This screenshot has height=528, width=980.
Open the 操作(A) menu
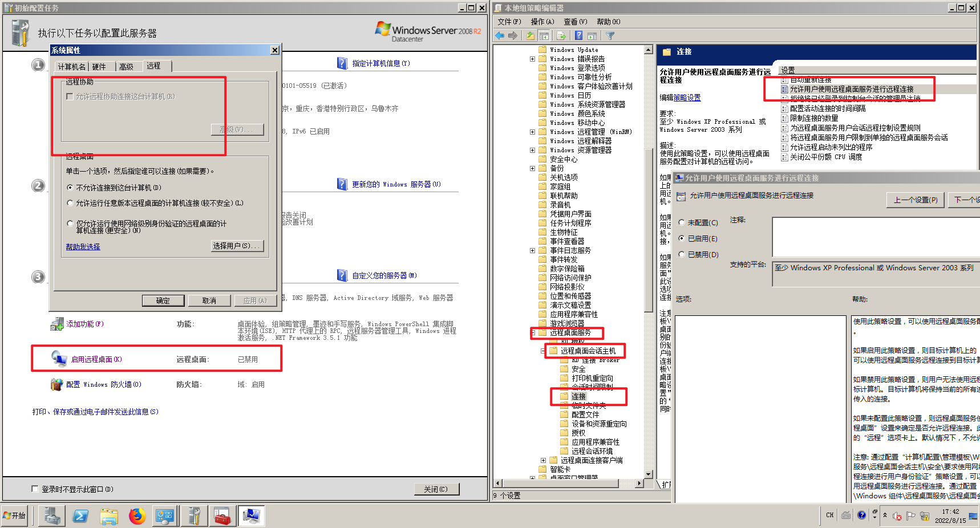coord(542,22)
